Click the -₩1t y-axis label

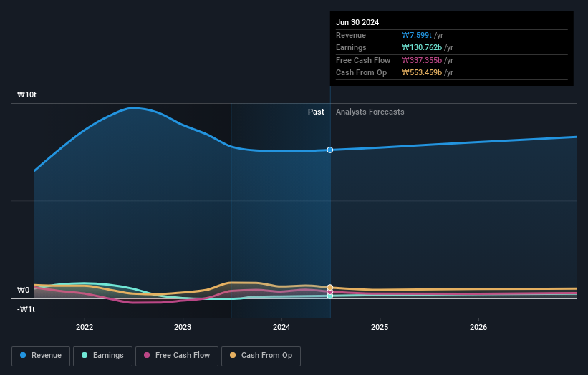coord(26,309)
